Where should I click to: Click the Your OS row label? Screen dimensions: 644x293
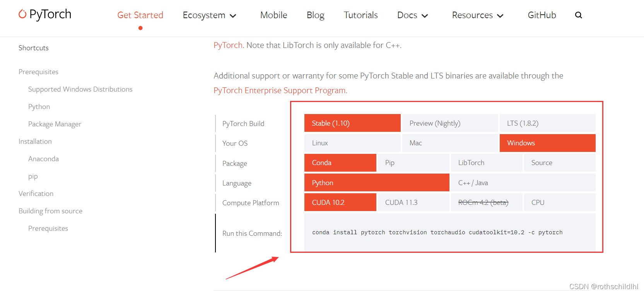pyautogui.click(x=235, y=143)
